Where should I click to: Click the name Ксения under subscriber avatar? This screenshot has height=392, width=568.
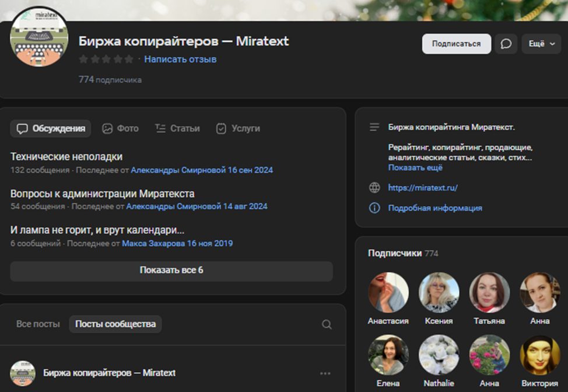coord(439,321)
